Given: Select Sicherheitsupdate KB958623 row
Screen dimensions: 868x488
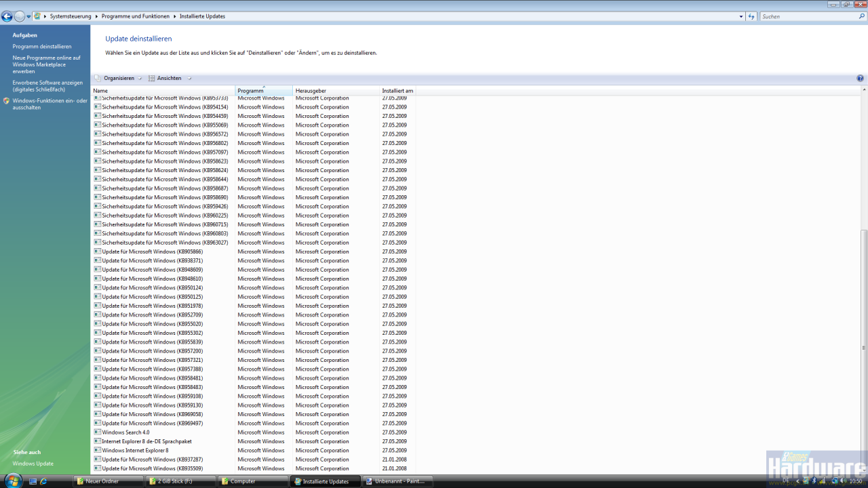Looking at the screenshot, I should 252,161.
